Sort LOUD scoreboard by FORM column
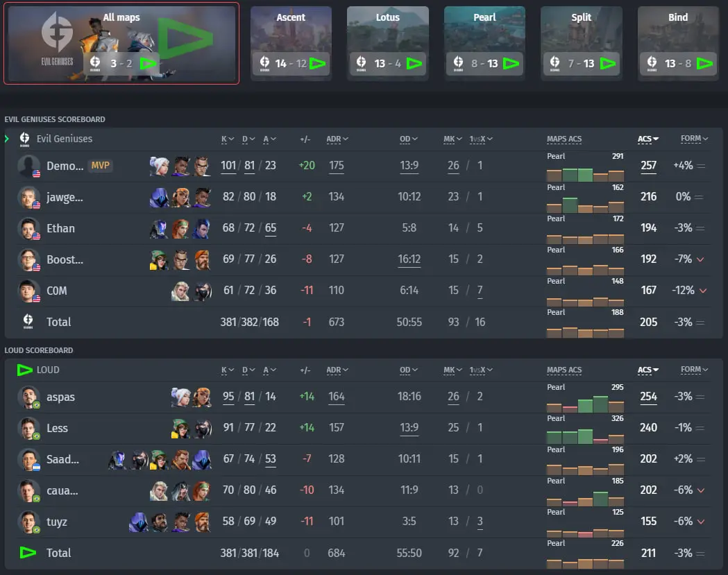The height and width of the screenshot is (575, 728). [x=695, y=370]
